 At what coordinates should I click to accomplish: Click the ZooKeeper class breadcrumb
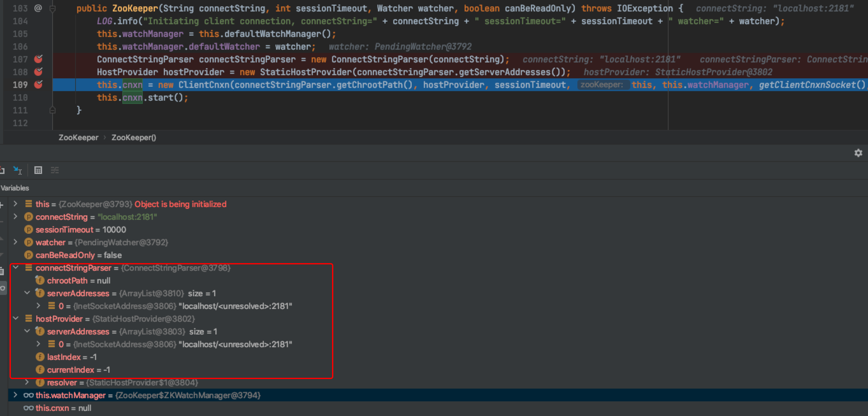[78, 137]
